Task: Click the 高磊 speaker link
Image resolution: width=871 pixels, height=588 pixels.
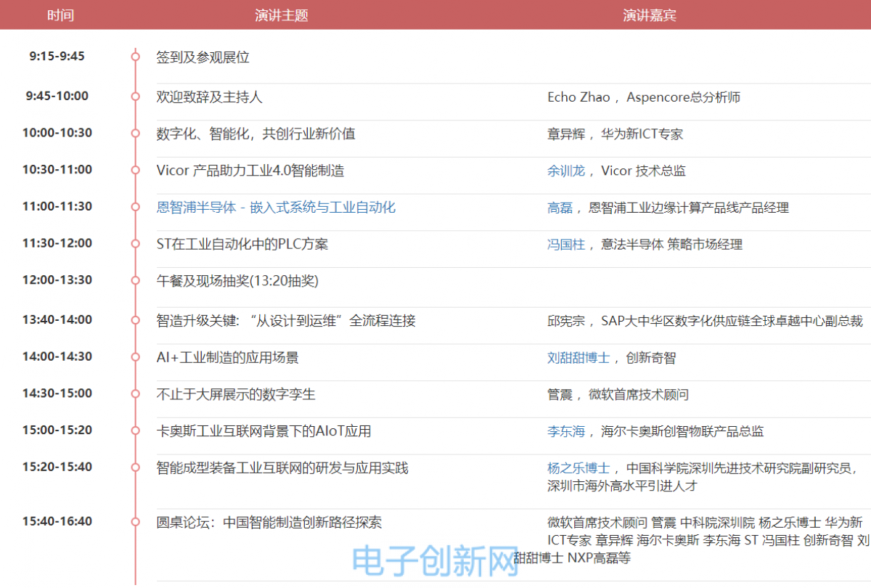Action: click(560, 208)
